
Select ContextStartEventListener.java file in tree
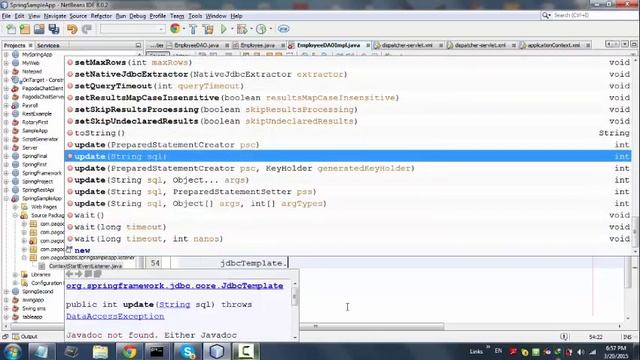coord(85,266)
